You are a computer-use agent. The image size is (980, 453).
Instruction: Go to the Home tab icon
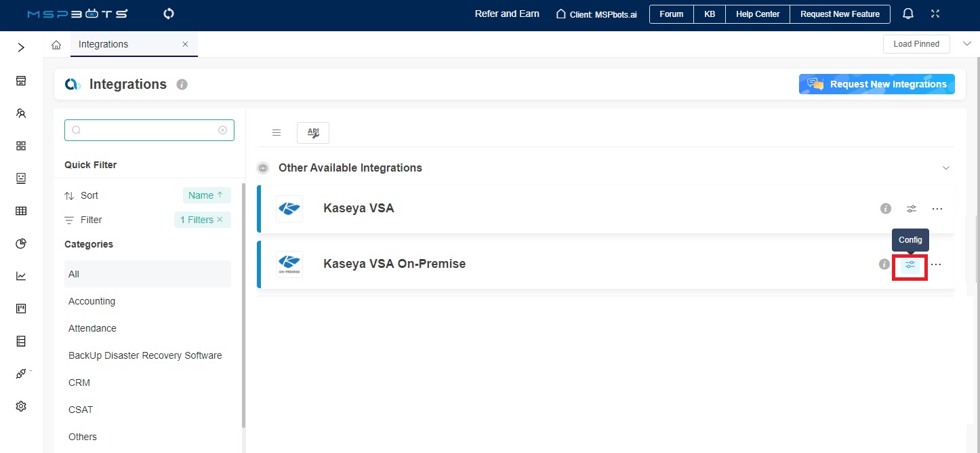56,45
